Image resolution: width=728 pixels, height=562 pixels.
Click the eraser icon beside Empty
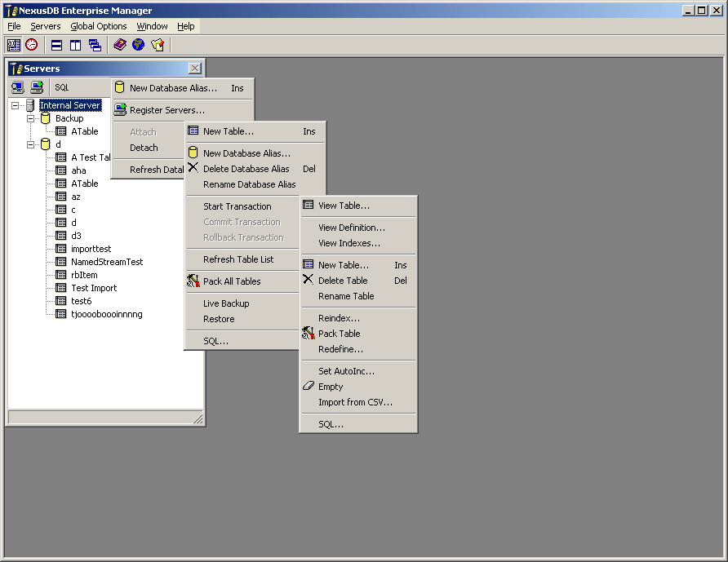pyautogui.click(x=309, y=386)
